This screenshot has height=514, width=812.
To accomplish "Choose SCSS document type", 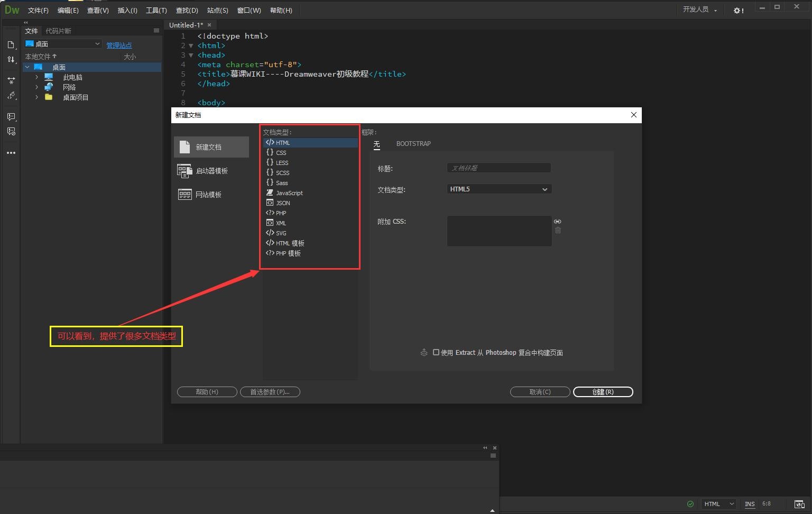I will 311,173.
